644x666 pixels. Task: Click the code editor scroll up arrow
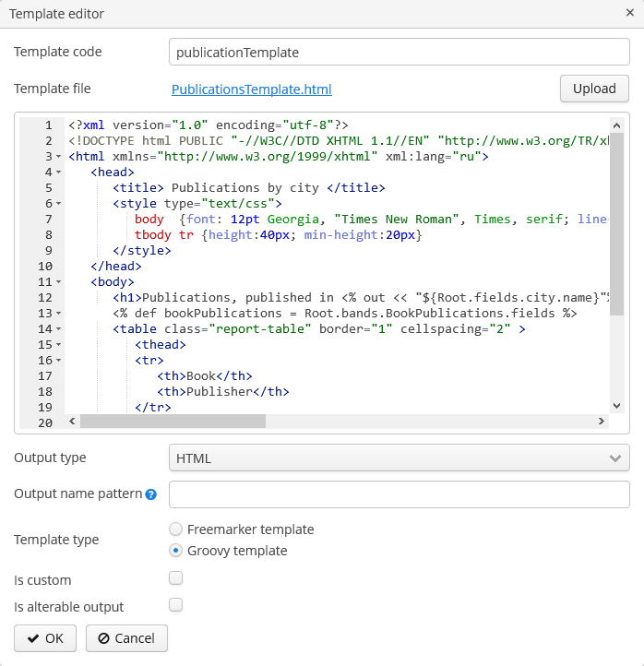tap(617, 125)
